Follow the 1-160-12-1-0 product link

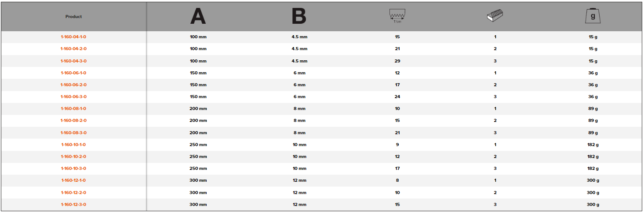(73, 180)
